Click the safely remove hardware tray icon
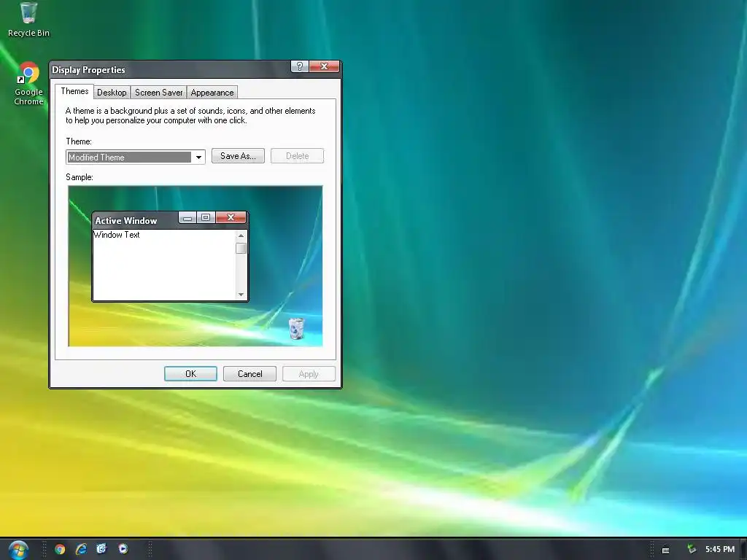This screenshot has width=747, height=560. pyautogui.click(x=692, y=549)
